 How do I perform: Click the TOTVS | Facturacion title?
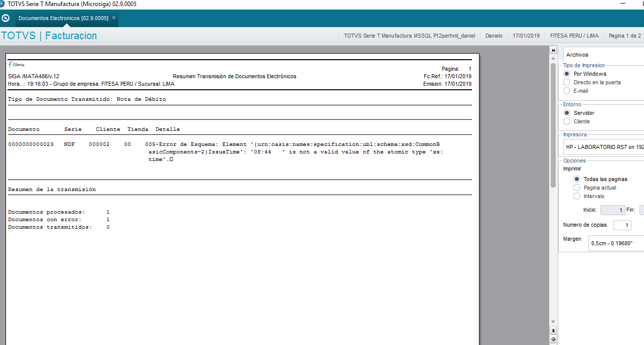coord(49,36)
